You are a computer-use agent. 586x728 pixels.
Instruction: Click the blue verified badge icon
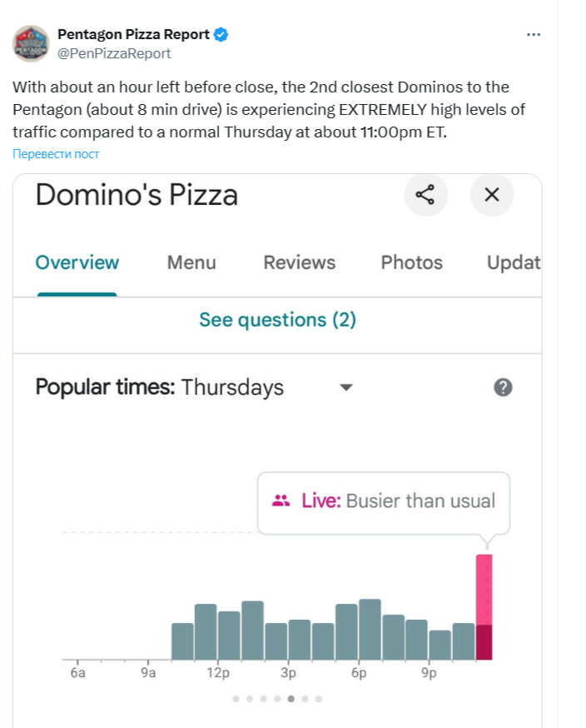(221, 34)
